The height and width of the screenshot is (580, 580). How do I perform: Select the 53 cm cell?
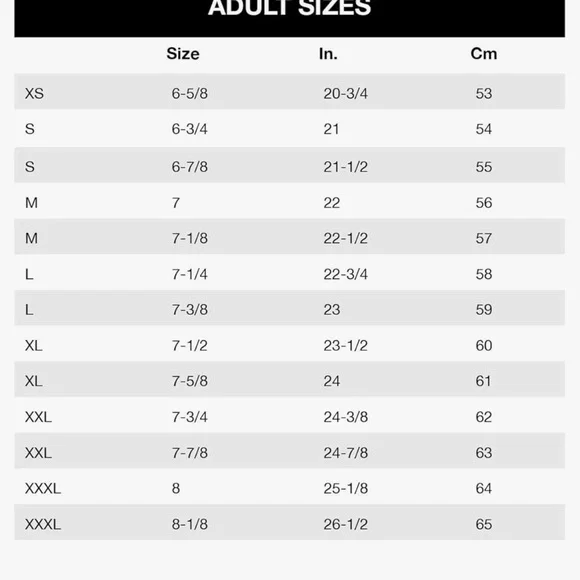[483, 94]
